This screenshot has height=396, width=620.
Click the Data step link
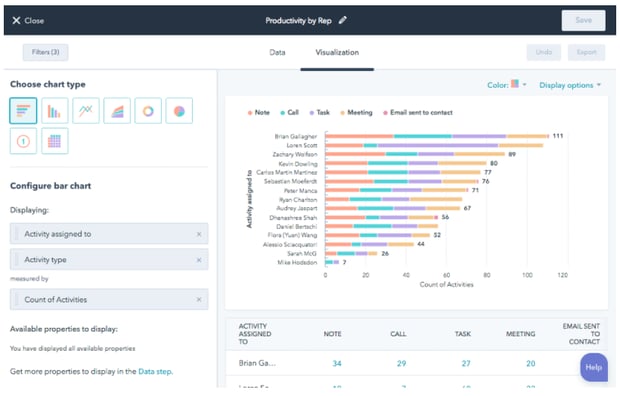coord(155,371)
